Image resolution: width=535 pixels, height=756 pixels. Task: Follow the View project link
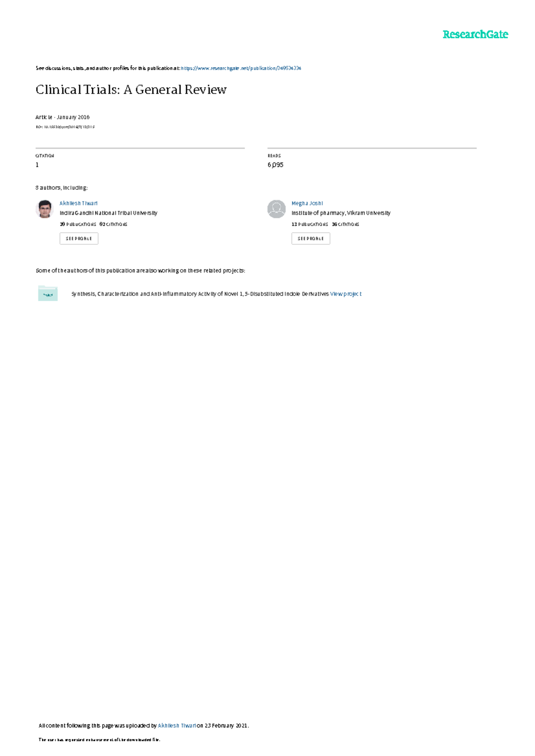click(346, 294)
